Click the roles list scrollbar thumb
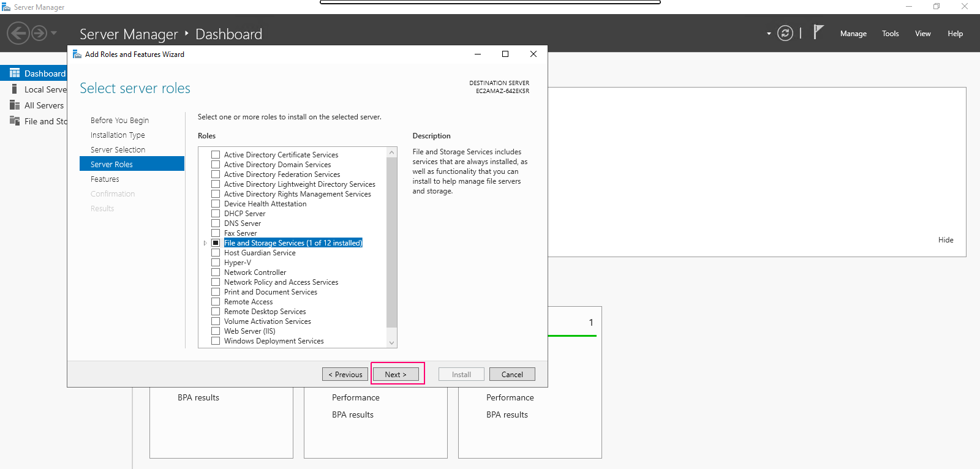This screenshot has height=469, width=980. click(x=392, y=242)
